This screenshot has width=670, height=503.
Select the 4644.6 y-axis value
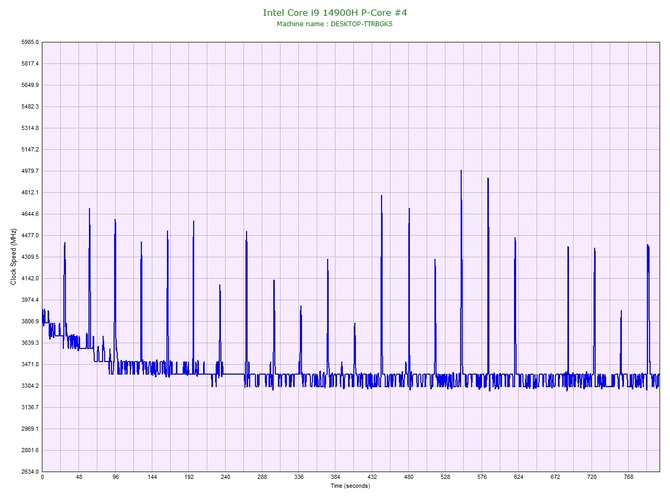tap(30, 214)
